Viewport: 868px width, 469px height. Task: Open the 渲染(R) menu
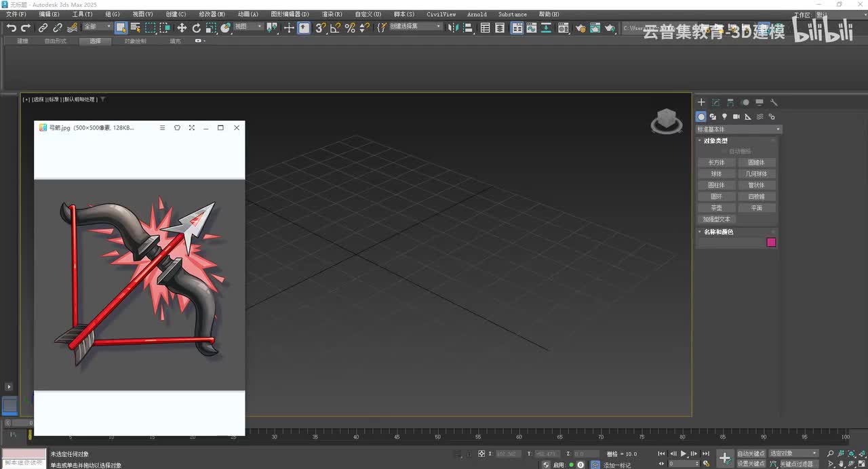(332, 14)
